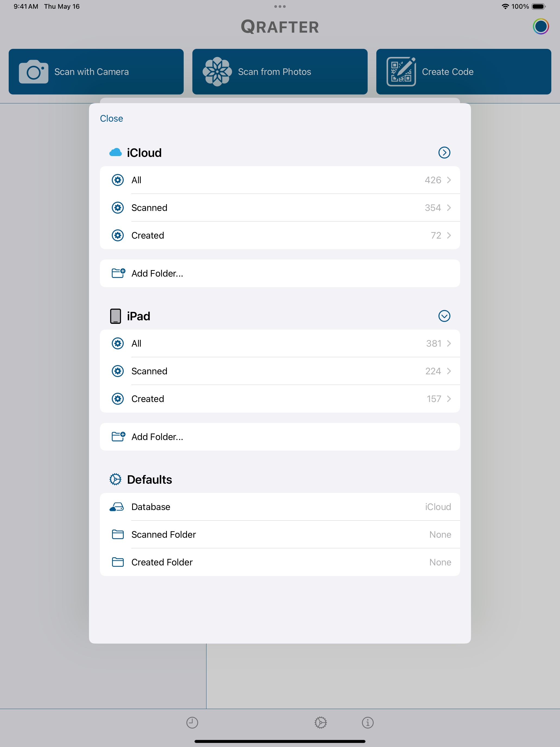560x747 pixels.
Task: Open the settings gear in bottom bar
Action: tap(321, 723)
